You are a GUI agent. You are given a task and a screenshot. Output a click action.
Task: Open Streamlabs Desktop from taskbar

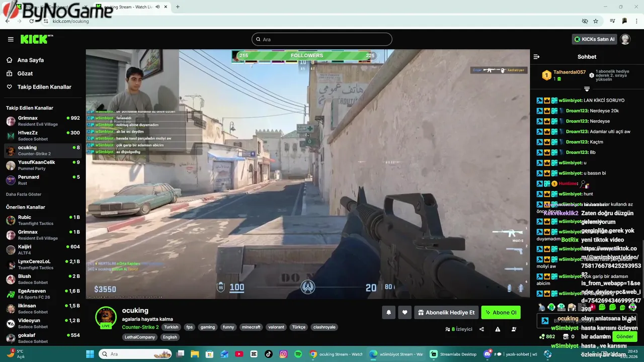[454, 354]
